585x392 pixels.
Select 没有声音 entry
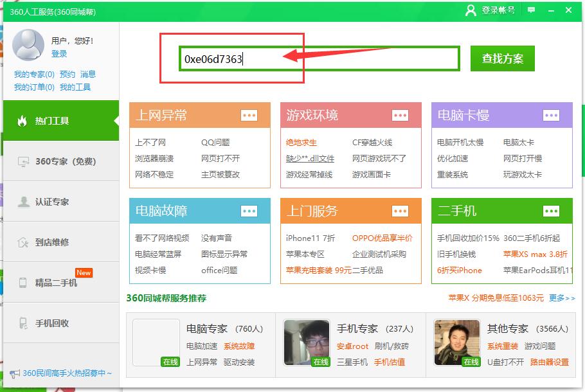(217, 238)
